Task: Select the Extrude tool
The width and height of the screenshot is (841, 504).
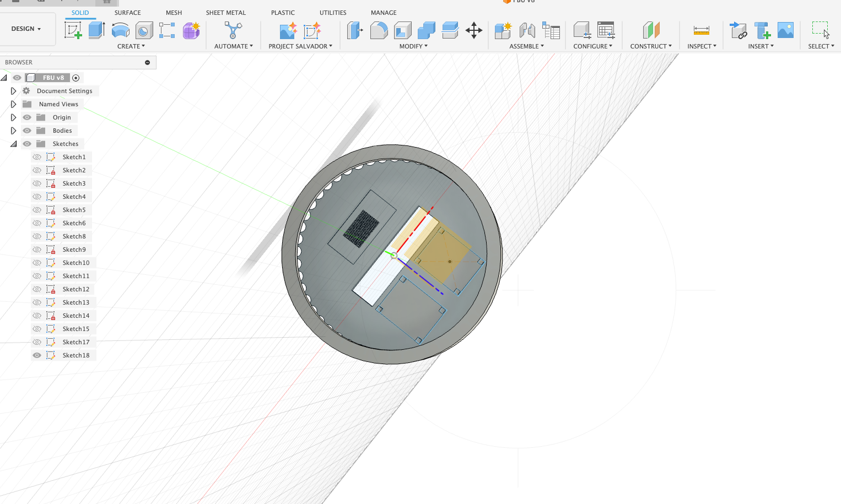Action: [x=97, y=30]
